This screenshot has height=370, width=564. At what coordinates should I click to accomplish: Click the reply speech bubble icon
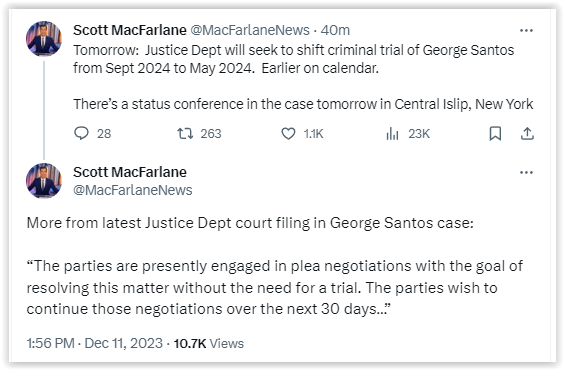click(x=81, y=133)
